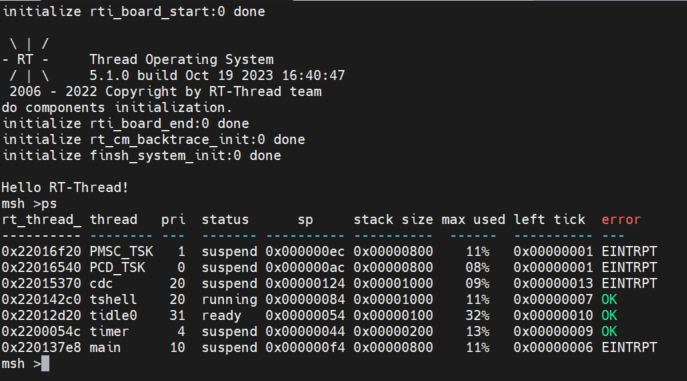Click the max used 32% value
This screenshot has height=381, width=687.
(x=478, y=315)
